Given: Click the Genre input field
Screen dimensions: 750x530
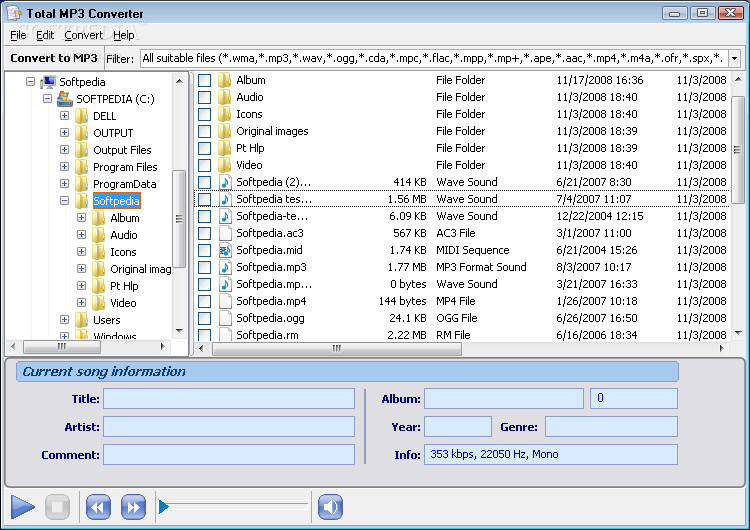Looking at the screenshot, I should tap(611, 427).
